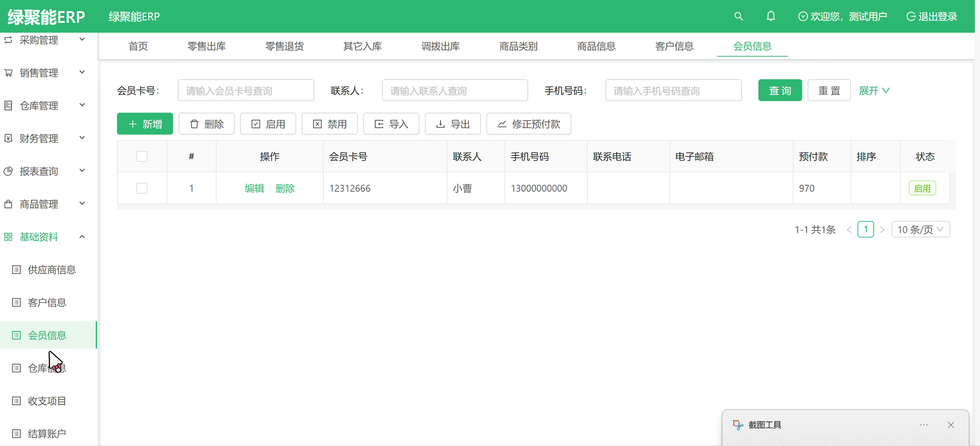The image size is (980, 446).
Task: Click list icon beside 仓库信息
Action: pyautogui.click(x=16, y=368)
